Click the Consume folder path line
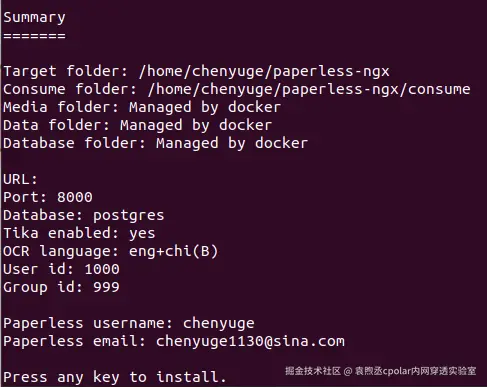 click(x=237, y=90)
